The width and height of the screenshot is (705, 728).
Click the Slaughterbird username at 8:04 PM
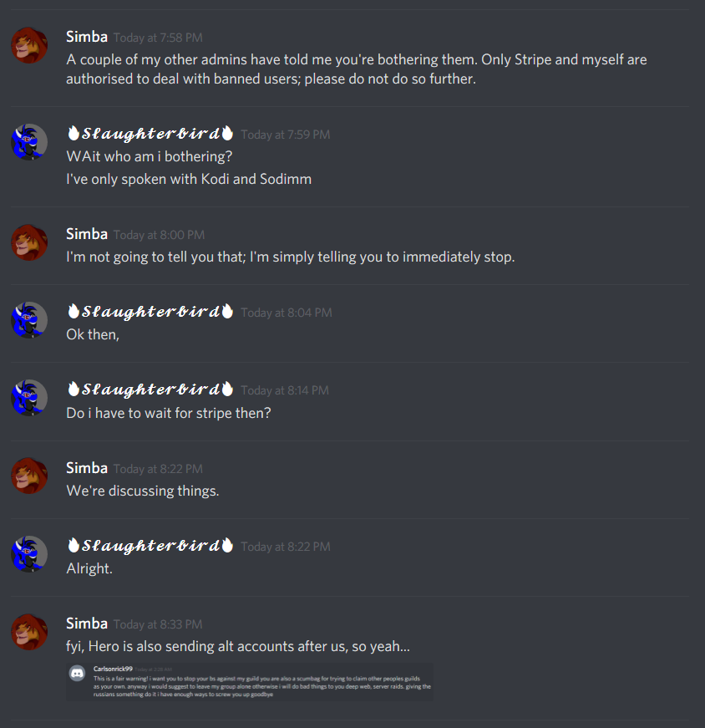pyautogui.click(x=150, y=312)
